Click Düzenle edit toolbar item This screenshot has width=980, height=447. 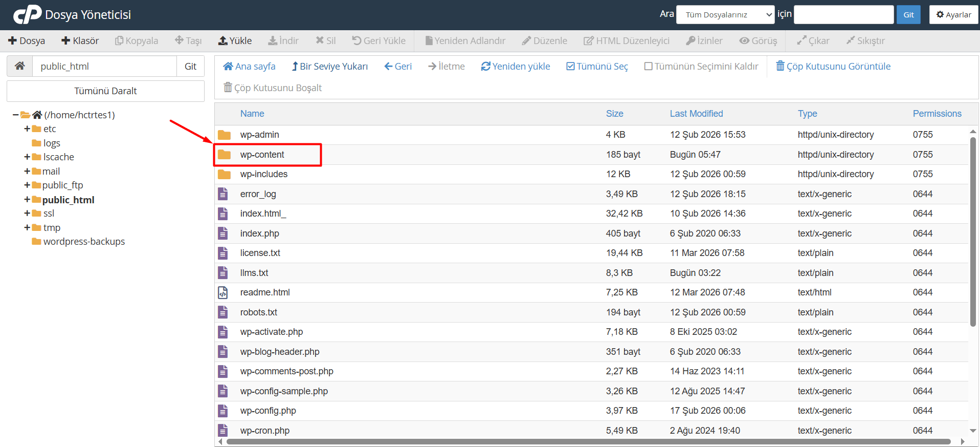[545, 40]
